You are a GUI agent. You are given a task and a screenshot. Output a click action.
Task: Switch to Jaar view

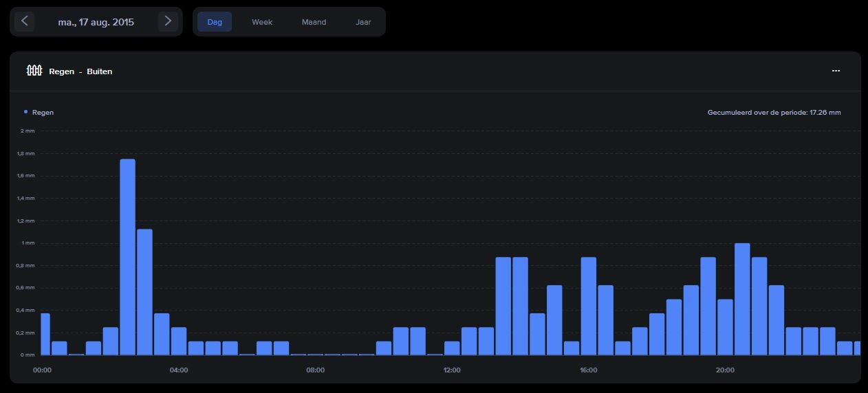click(363, 22)
